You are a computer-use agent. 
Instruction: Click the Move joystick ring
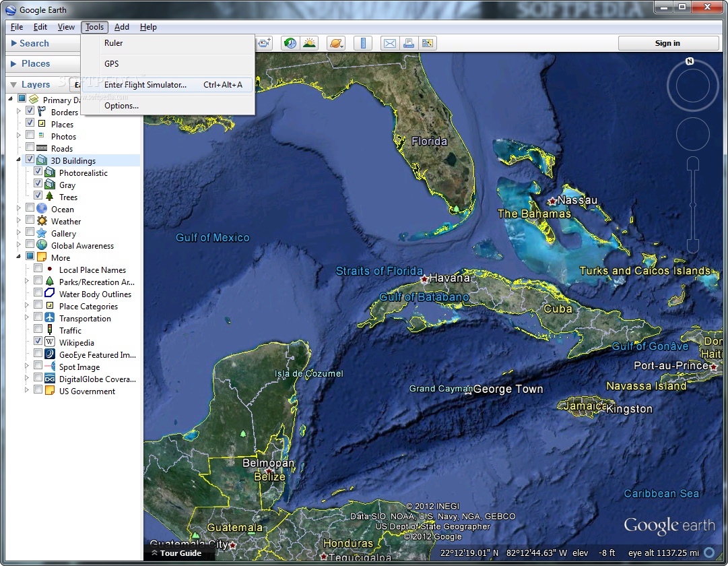coord(693,134)
